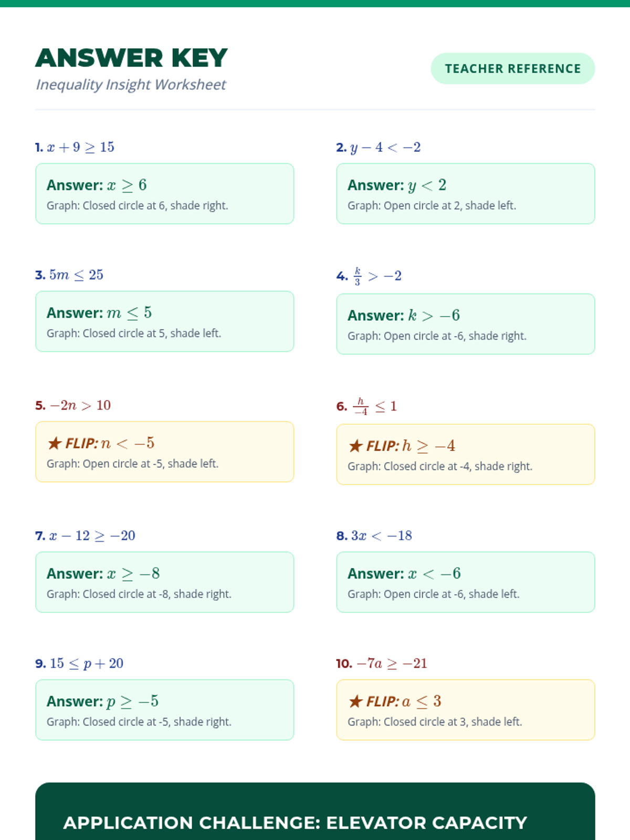Click the answer box showing x < −6
Image resolution: width=630 pixels, height=840 pixels.
[465, 582]
